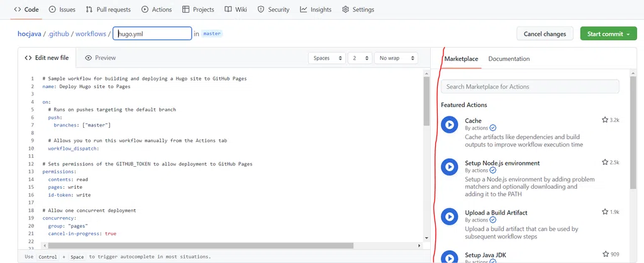Open the Cache action title

pos(473,120)
